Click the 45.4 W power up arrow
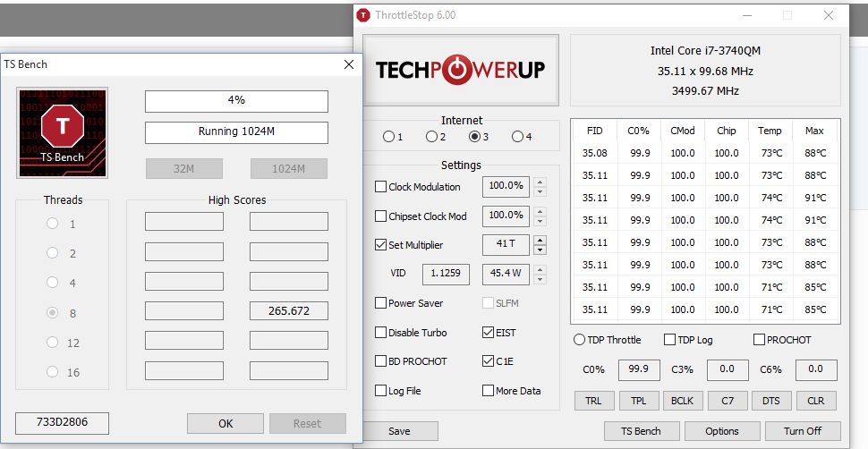The image size is (868, 449). coord(540,269)
